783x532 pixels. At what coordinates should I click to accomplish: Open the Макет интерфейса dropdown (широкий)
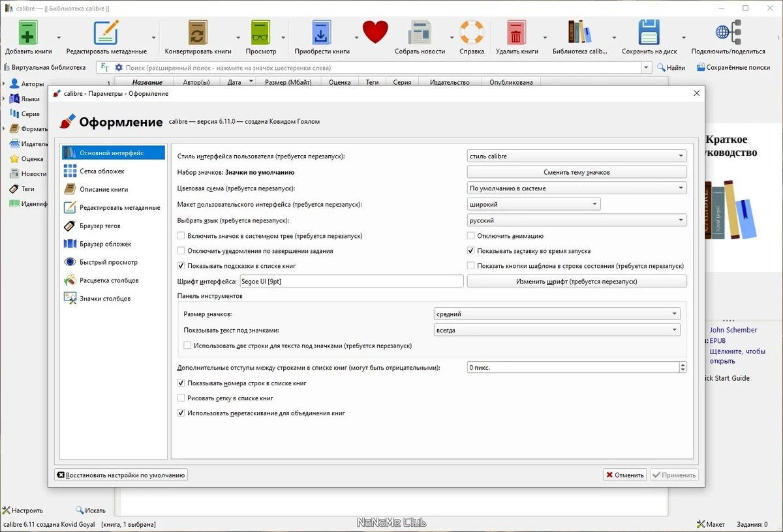[534, 205]
